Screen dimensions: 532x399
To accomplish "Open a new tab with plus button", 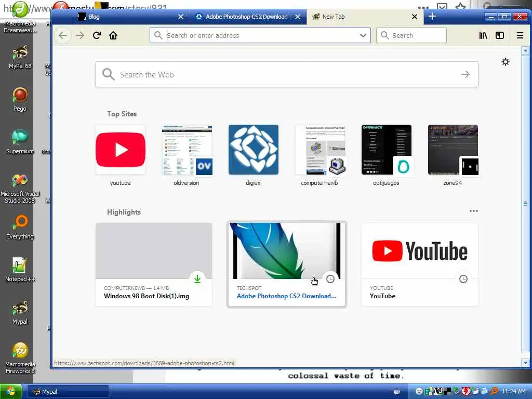I will pyautogui.click(x=432, y=16).
